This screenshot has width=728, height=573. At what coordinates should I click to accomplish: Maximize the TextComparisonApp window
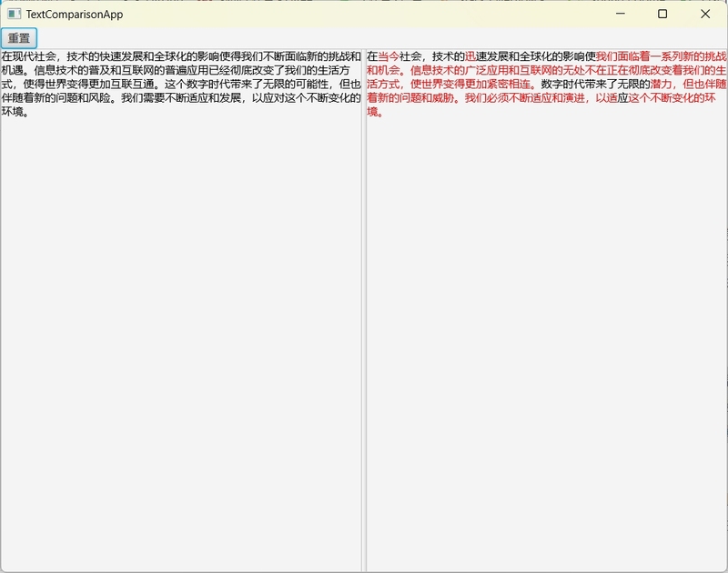coord(662,14)
